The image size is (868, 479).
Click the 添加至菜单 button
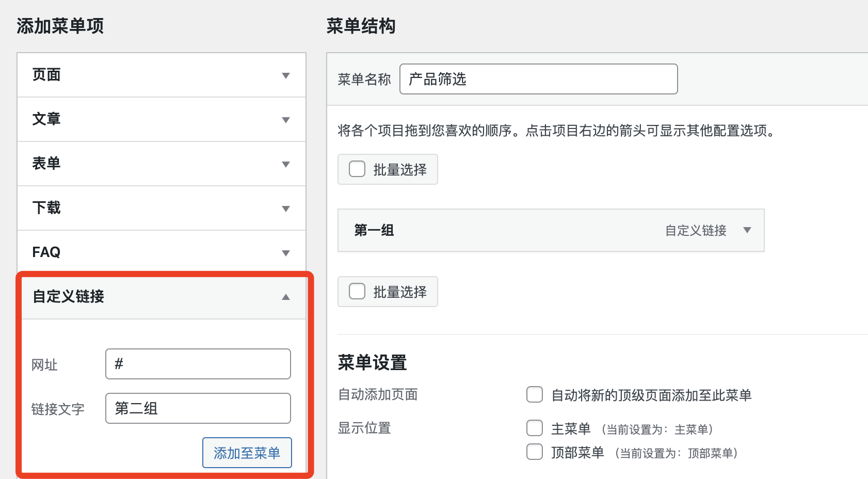247,453
